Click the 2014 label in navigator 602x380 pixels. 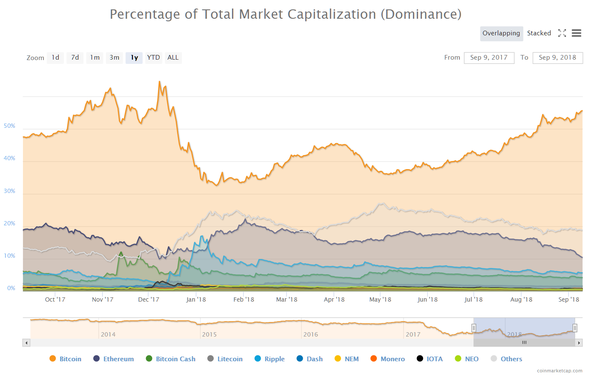108,335
